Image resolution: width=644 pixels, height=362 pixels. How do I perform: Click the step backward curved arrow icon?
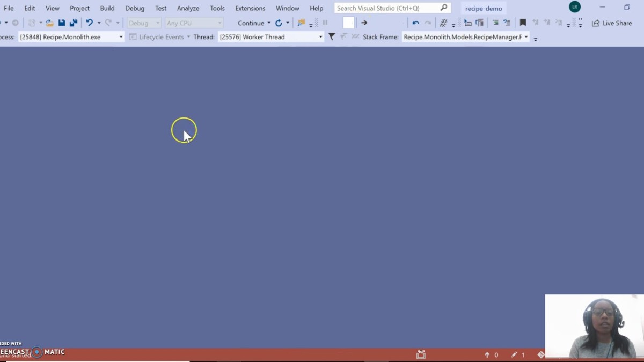pyautogui.click(x=415, y=23)
